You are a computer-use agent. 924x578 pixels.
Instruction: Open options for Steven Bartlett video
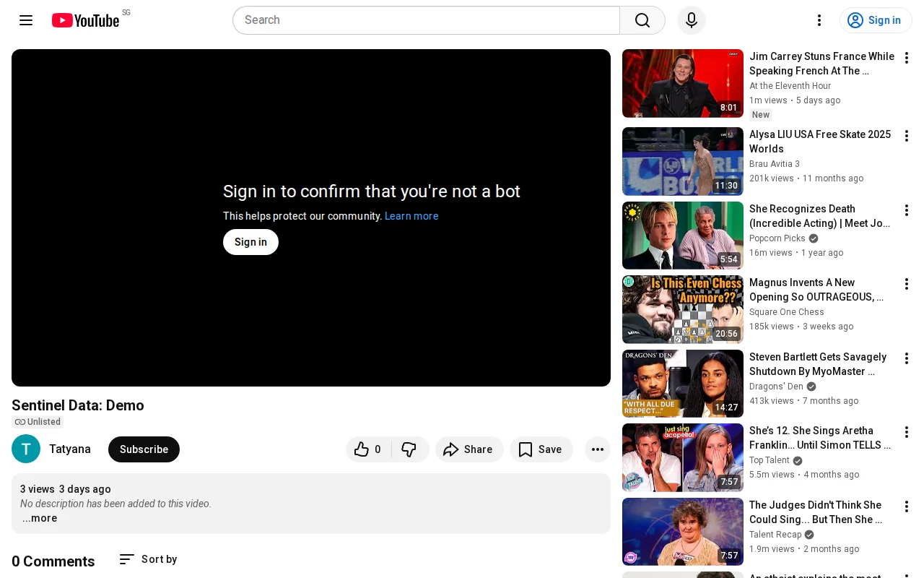coord(907,358)
